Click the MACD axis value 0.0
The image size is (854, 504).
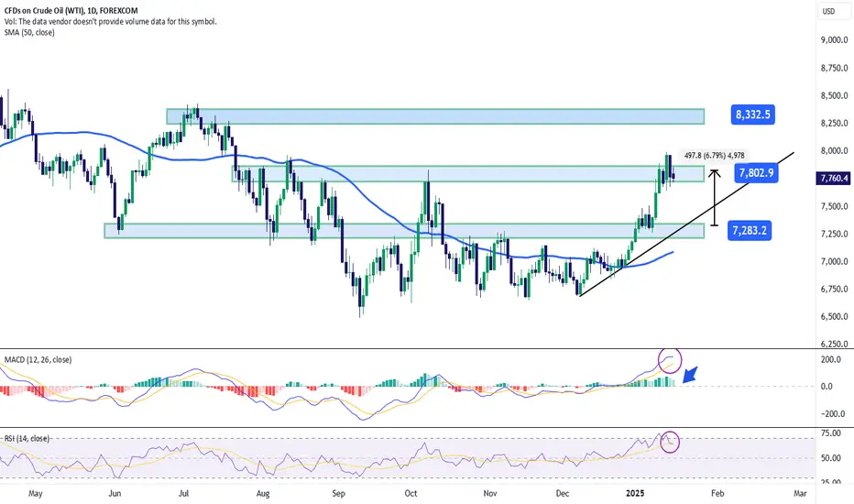coord(827,387)
